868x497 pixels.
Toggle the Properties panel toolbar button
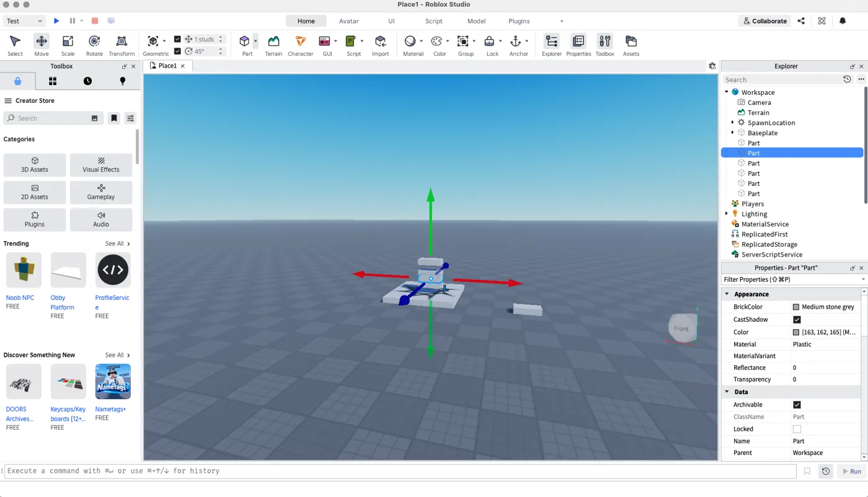(x=578, y=45)
